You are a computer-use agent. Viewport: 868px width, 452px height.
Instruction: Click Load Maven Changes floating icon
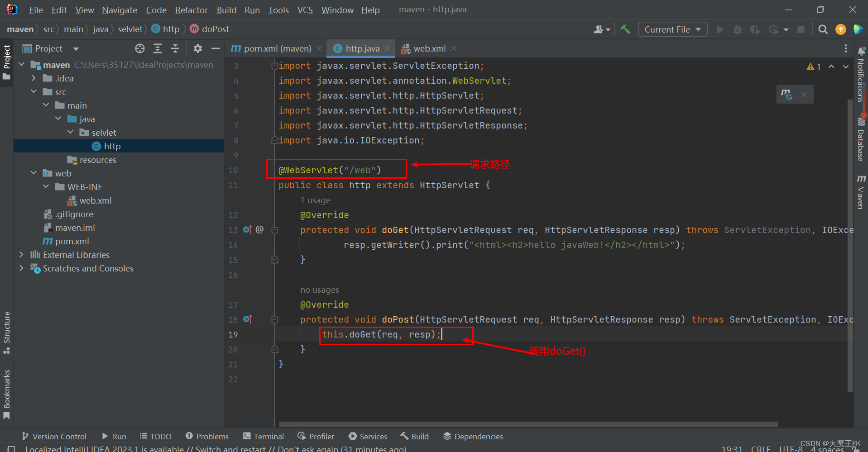pos(786,94)
